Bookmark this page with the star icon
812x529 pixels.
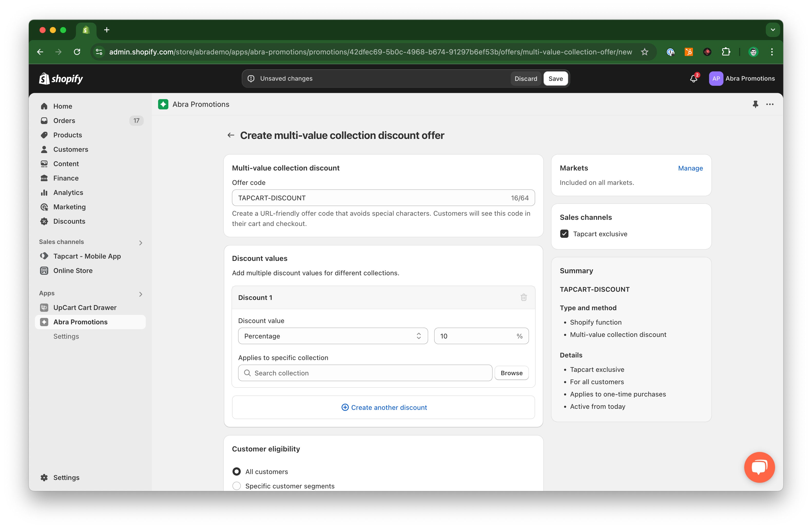pos(644,52)
